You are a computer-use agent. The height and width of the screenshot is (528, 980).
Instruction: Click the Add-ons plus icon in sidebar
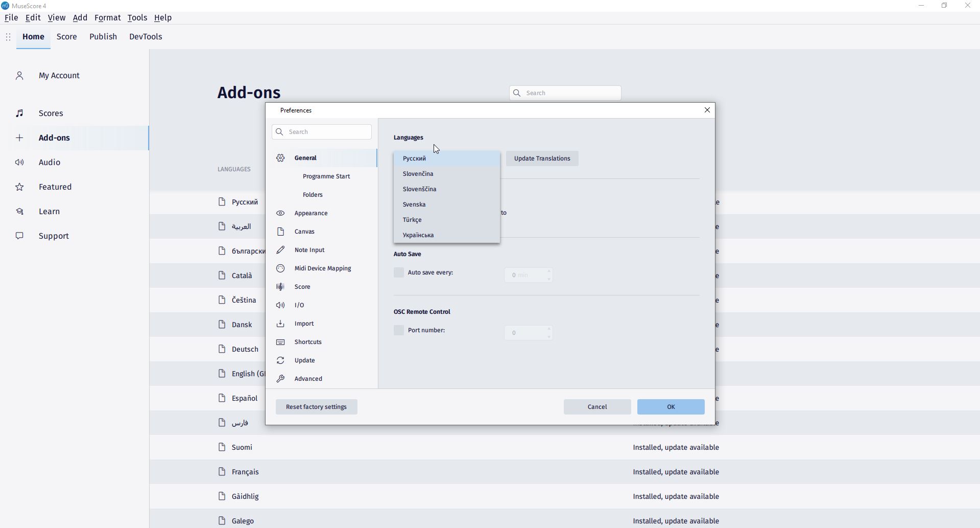point(19,138)
